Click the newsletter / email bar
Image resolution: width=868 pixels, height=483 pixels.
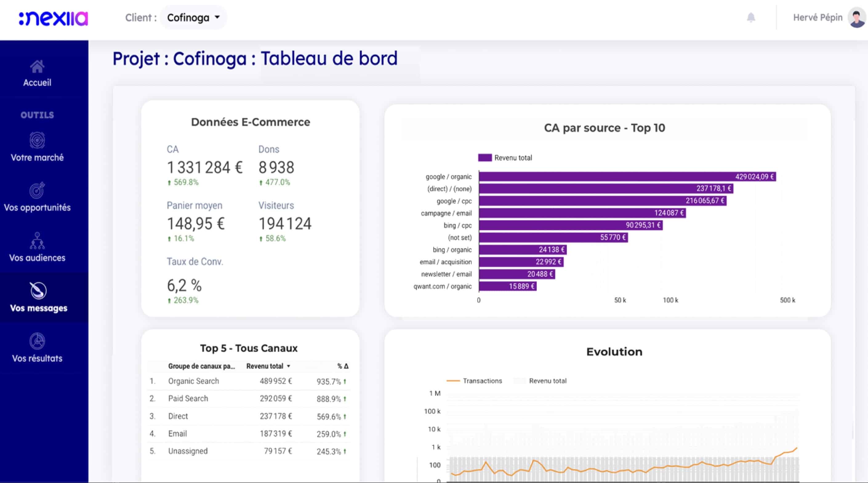click(517, 274)
